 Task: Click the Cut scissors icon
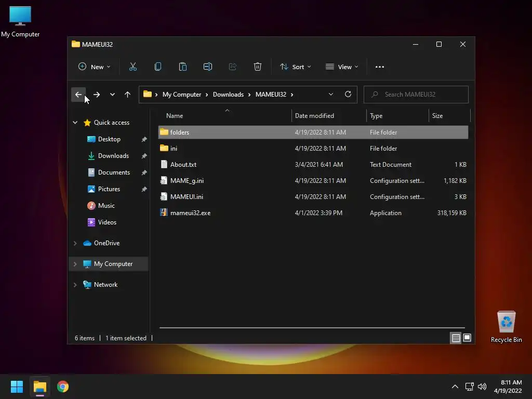tap(133, 67)
